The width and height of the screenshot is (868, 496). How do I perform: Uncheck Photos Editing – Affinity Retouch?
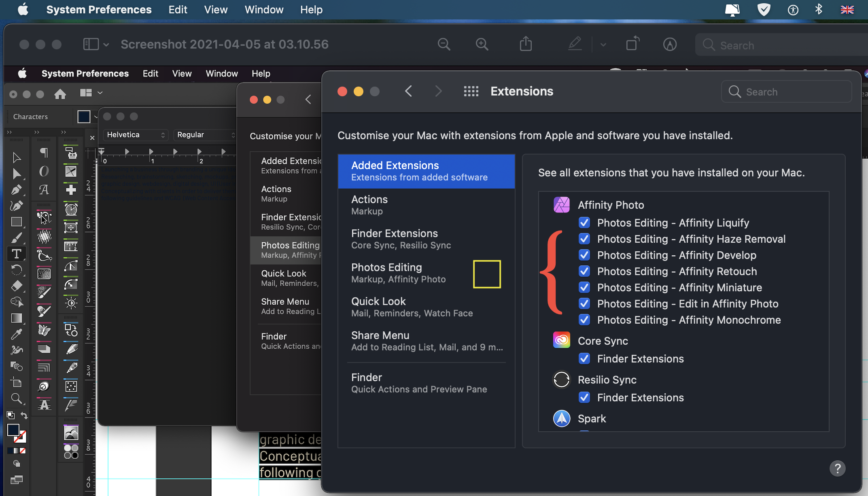(584, 271)
